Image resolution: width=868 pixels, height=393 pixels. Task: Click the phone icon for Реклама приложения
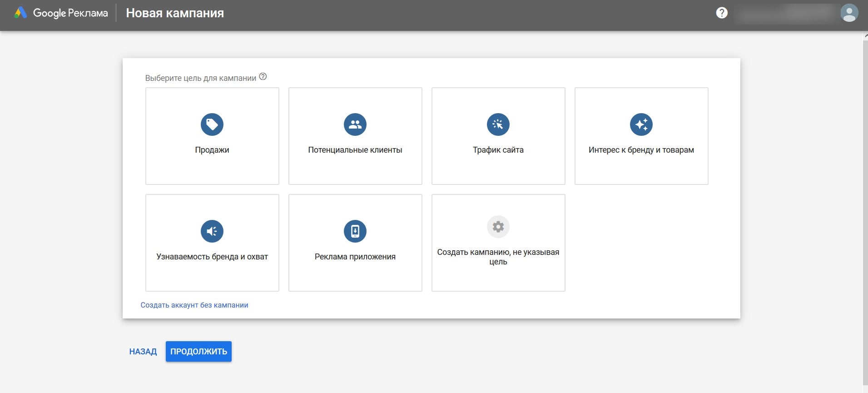pyautogui.click(x=355, y=231)
